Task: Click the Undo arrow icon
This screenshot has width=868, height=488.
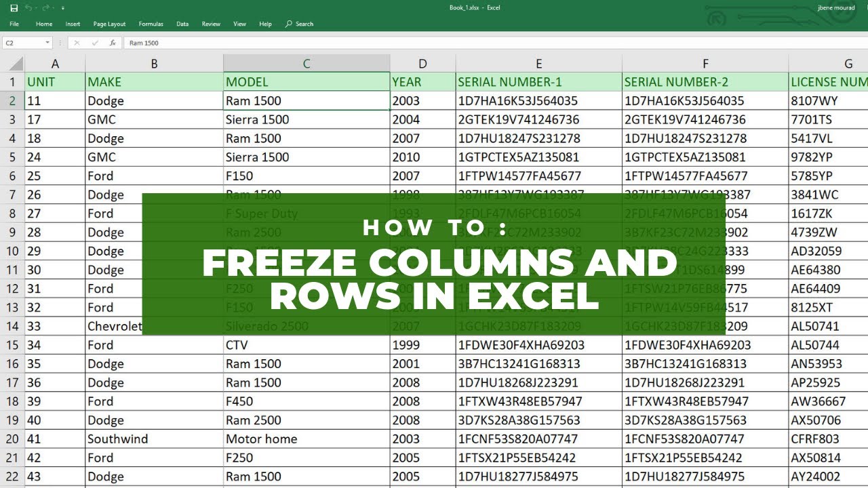Action: (x=28, y=7)
